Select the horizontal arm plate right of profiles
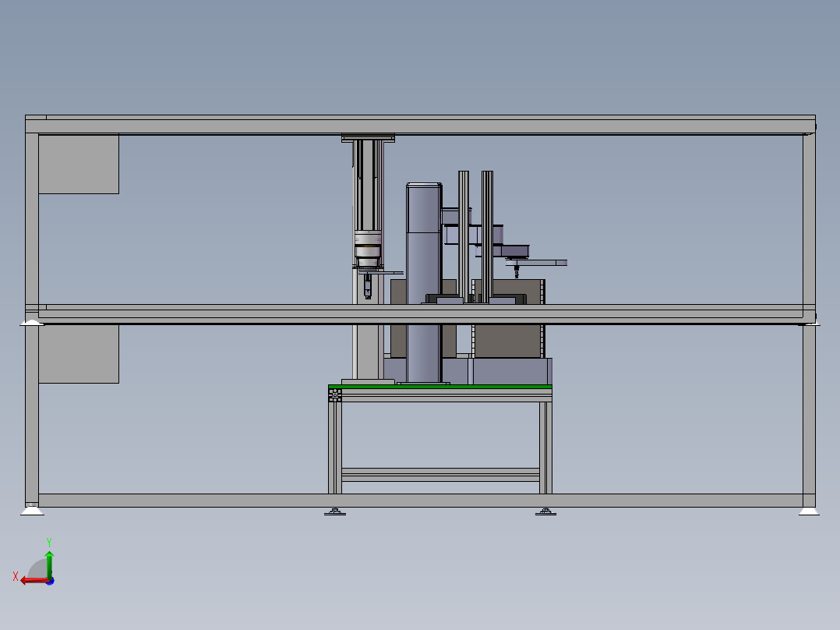 tap(537, 263)
